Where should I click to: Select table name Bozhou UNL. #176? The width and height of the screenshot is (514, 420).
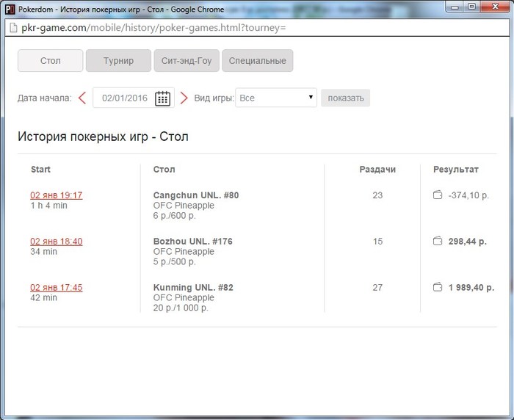pos(192,242)
